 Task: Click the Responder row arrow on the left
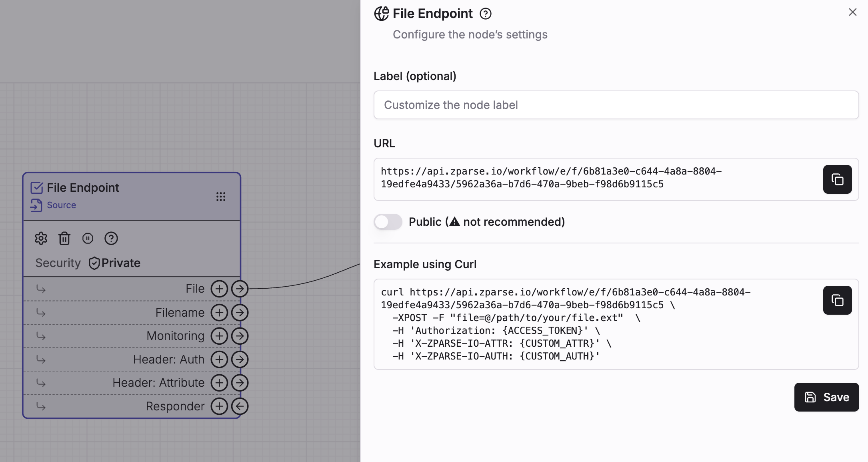point(41,406)
